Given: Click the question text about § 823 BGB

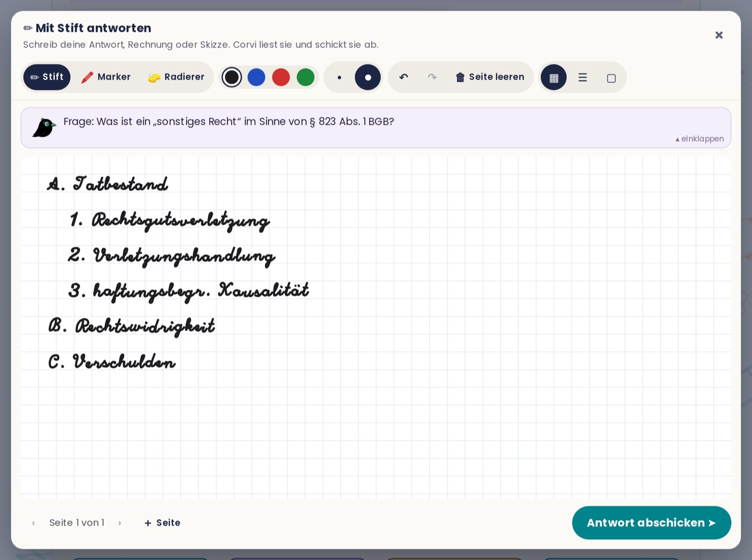Looking at the screenshot, I should tap(229, 122).
